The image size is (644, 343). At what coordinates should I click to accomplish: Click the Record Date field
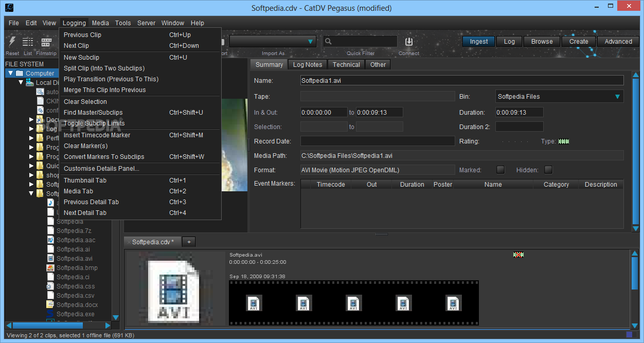pyautogui.click(x=378, y=141)
